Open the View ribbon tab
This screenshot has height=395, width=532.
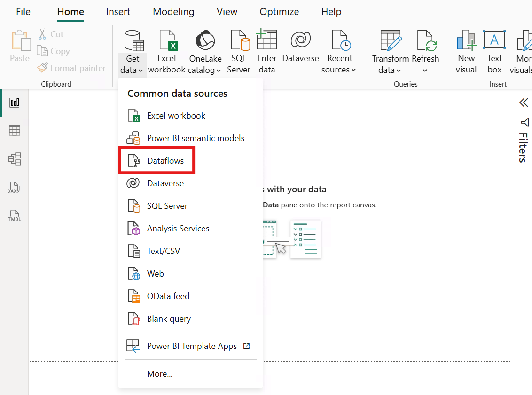(227, 12)
